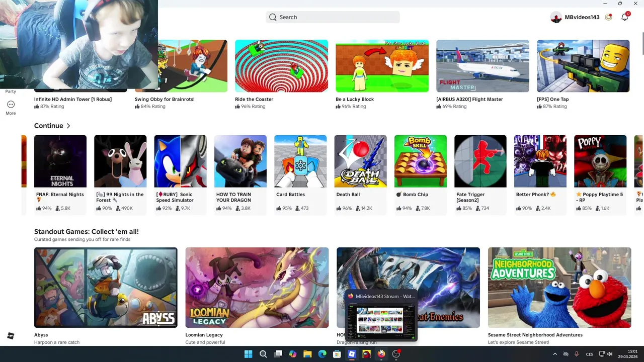Click the MBvideos143 avatar icon
This screenshot has height=362, width=644.
click(556, 18)
